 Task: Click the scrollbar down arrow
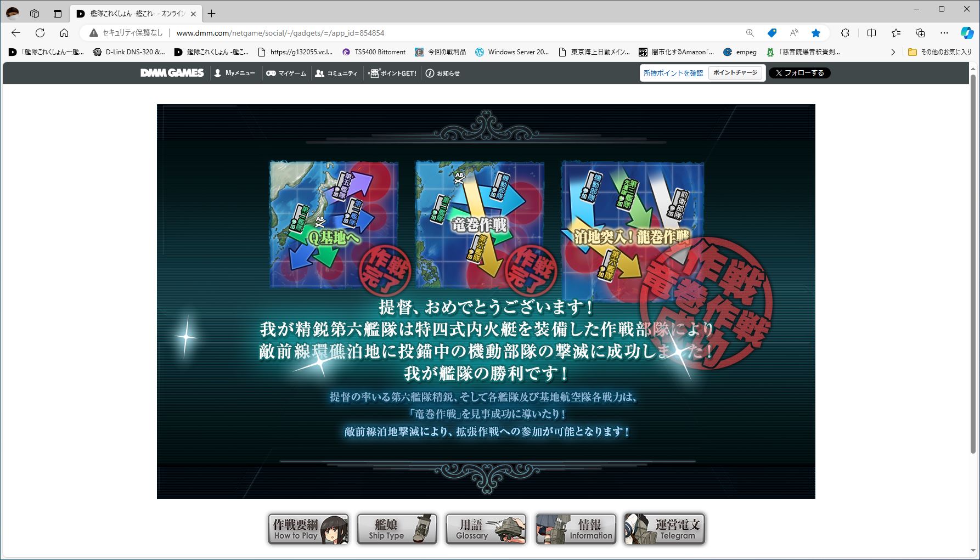pos(974,551)
